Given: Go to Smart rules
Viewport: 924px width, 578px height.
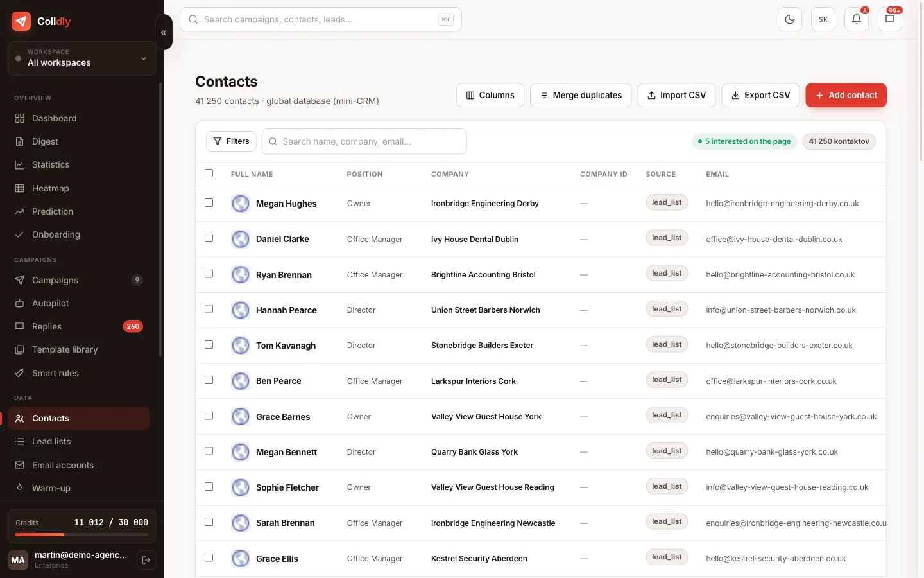Looking at the screenshot, I should tap(78, 373).
